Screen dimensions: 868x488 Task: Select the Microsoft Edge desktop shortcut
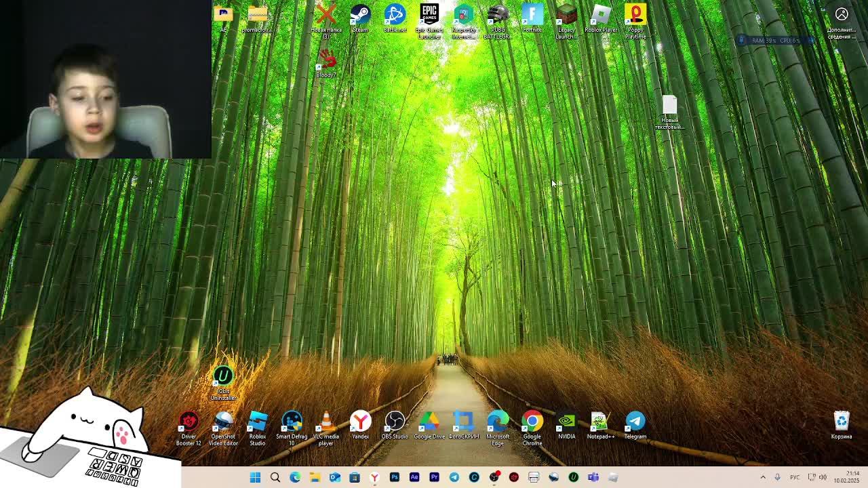pos(498,428)
